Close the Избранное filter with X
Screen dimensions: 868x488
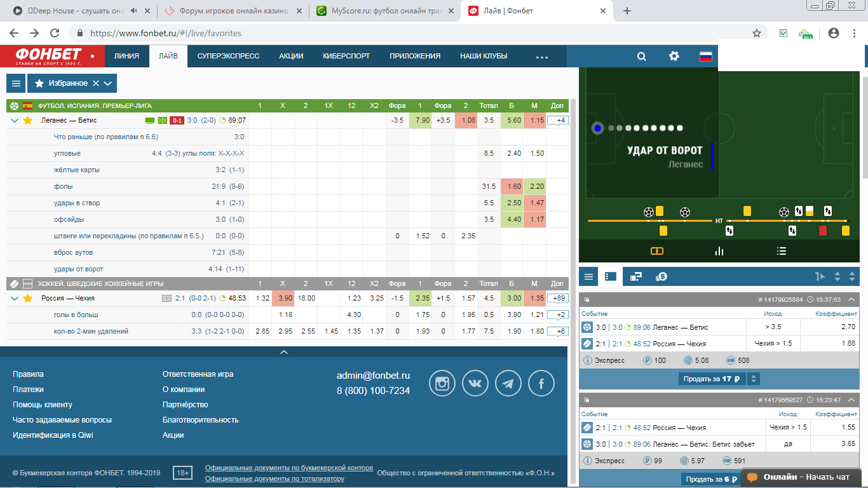[x=96, y=83]
